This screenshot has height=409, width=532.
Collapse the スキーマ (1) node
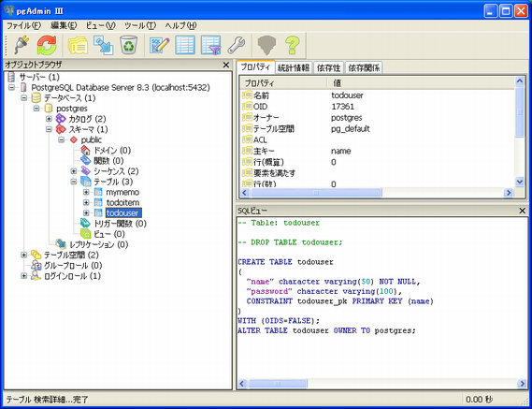(49, 129)
